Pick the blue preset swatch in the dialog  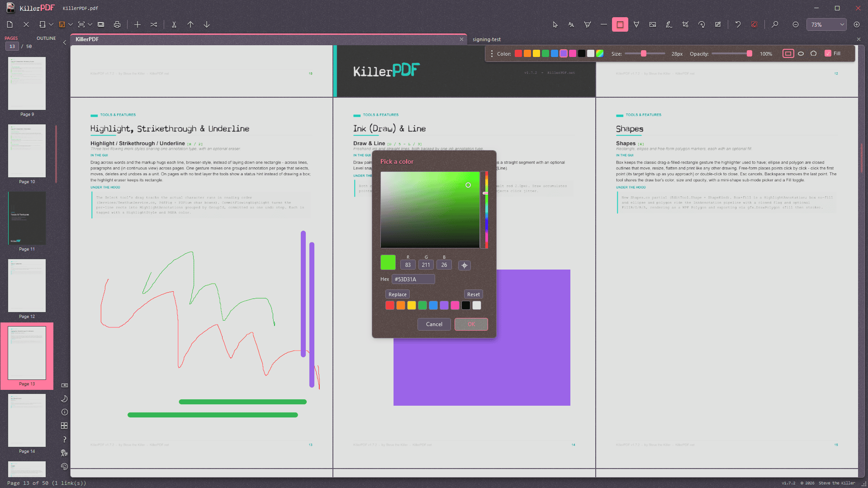tap(433, 305)
